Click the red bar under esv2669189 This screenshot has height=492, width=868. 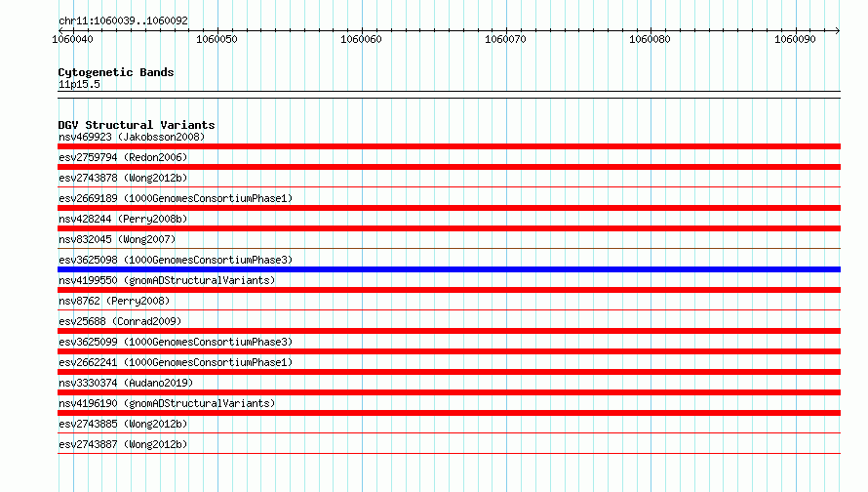click(449, 208)
